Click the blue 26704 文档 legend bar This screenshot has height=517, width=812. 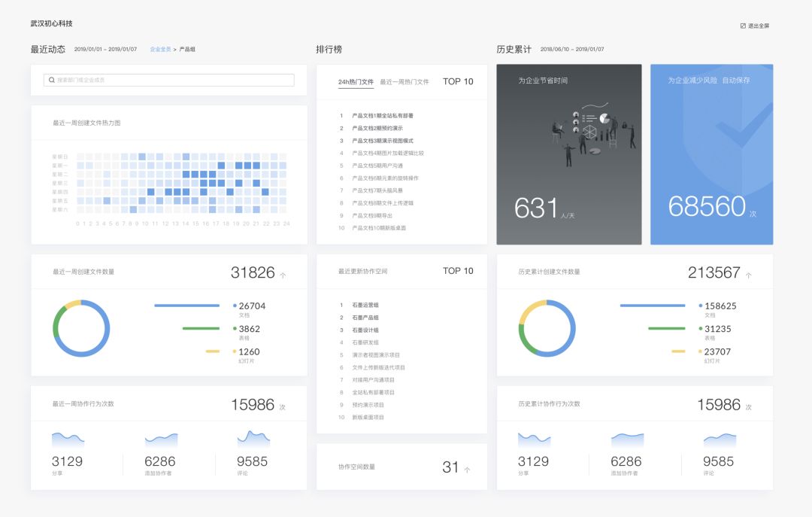(x=187, y=306)
